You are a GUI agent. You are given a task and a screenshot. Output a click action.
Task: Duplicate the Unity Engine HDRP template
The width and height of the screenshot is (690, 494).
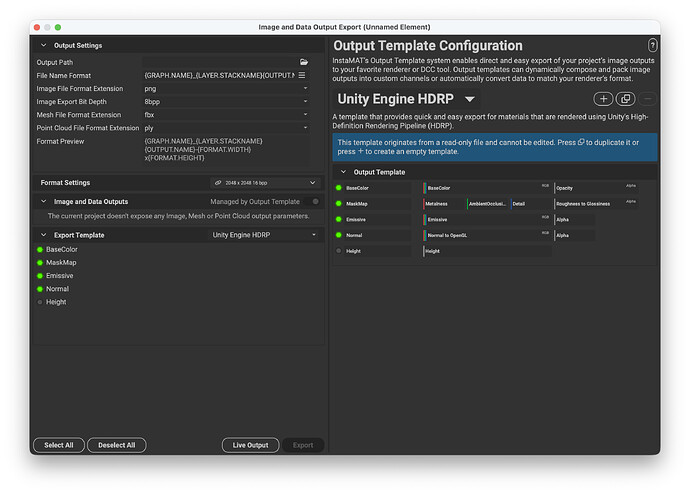click(x=625, y=99)
